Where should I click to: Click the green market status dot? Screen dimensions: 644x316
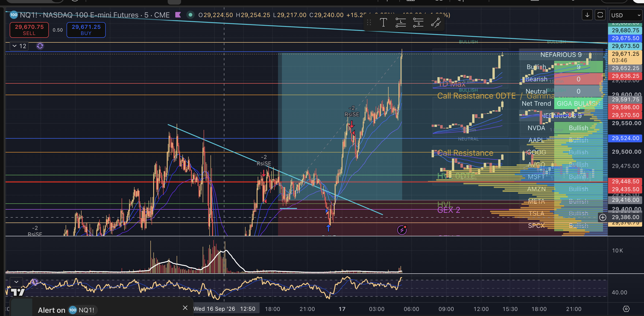click(x=190, y=15)
